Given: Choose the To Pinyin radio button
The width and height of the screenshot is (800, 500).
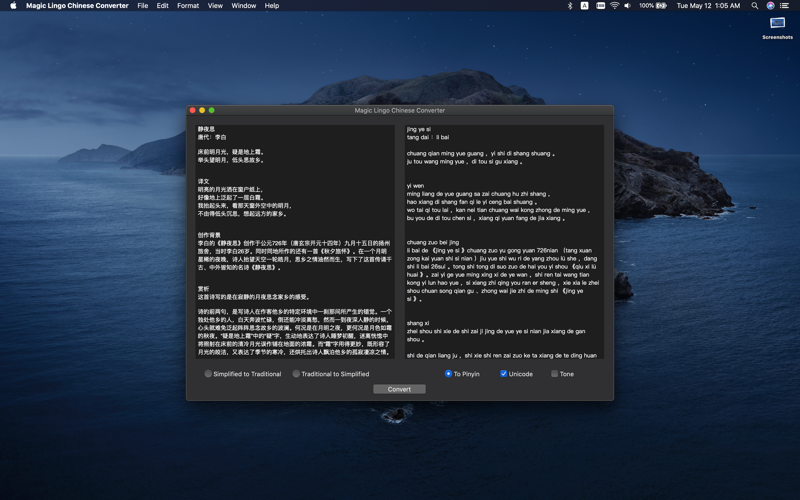Looking at the screenshot, I should point(448,374).
